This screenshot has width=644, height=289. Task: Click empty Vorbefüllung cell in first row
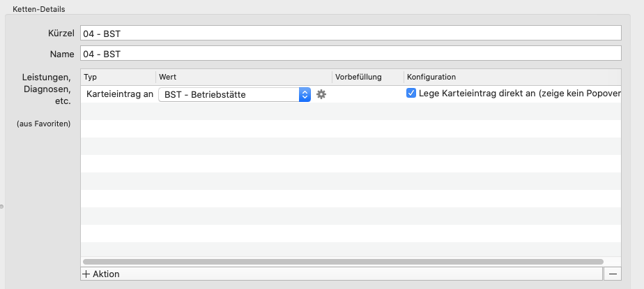click(368, 94)
